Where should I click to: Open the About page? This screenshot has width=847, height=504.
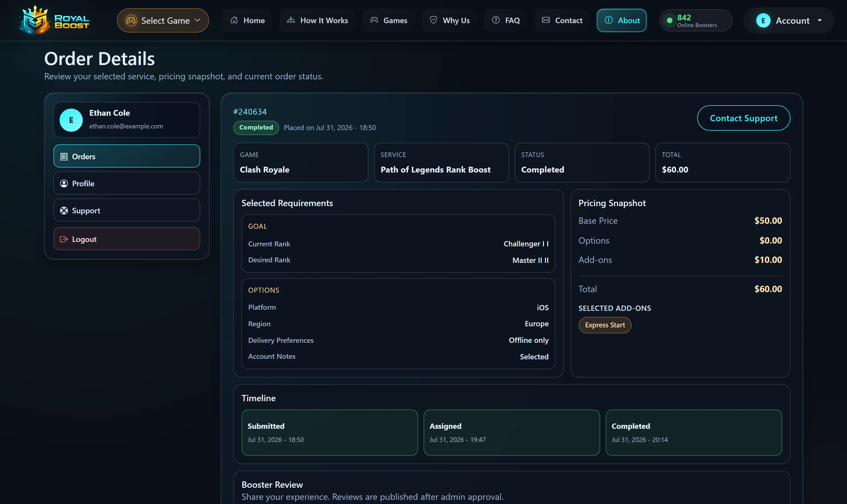click(x=622, y=20)
